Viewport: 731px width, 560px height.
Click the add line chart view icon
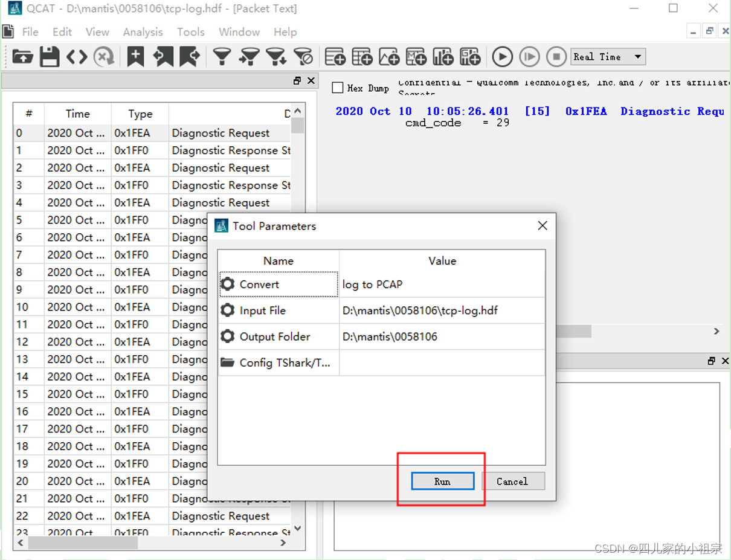[389, 57]
